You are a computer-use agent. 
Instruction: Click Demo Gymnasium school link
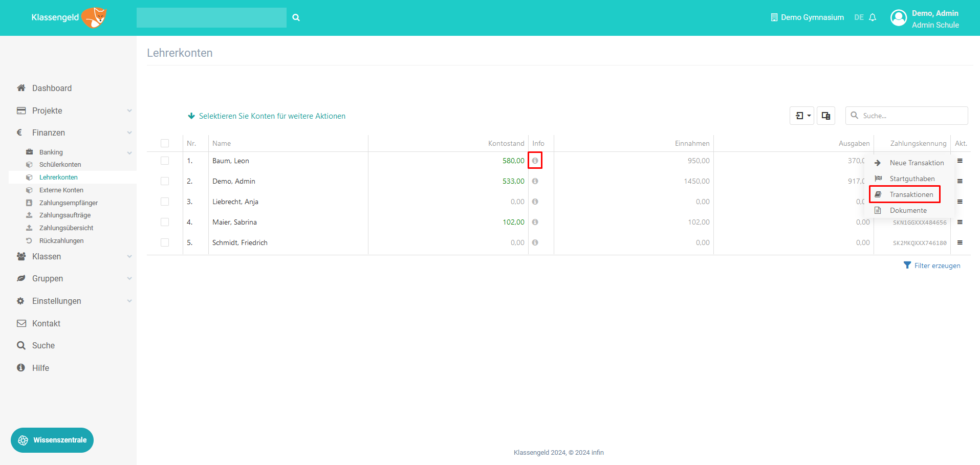click(x=812, y=17)
